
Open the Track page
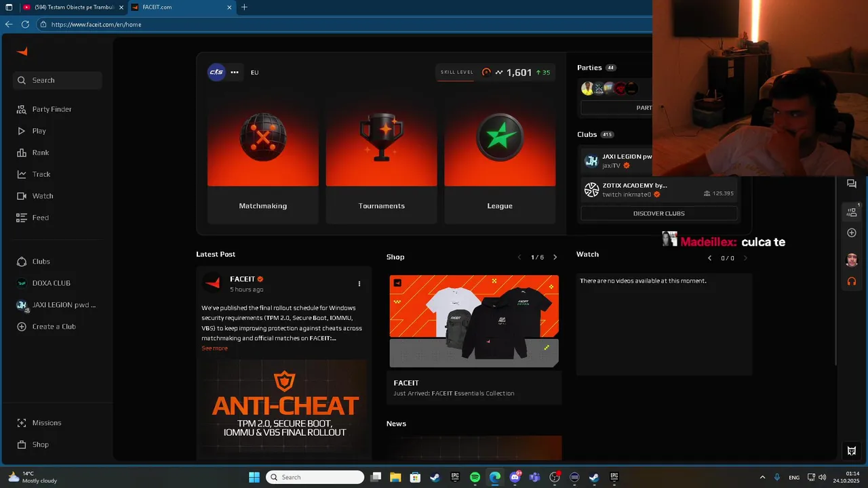(x=33, y=174)
